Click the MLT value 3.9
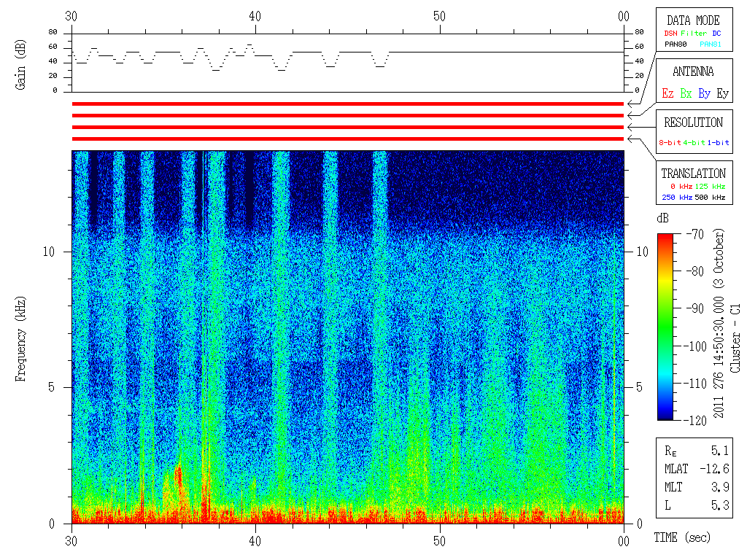Viewport: 747px width, 560px height. [x=720, y=487]
